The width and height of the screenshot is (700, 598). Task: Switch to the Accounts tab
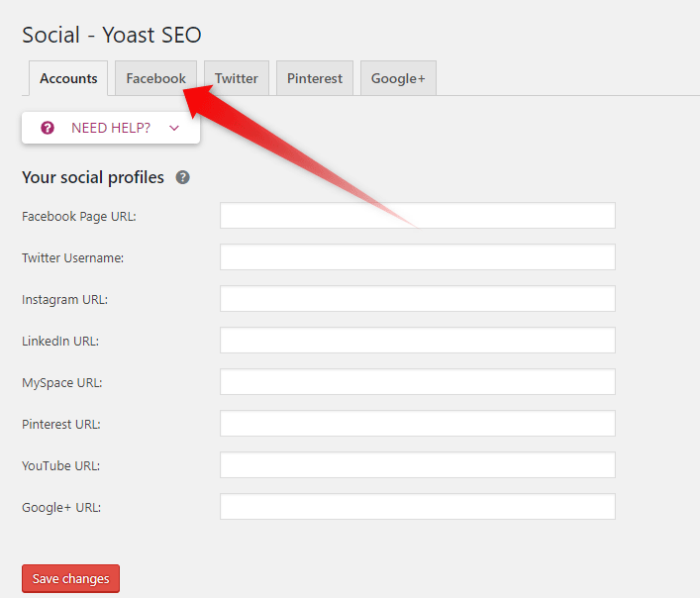click(x=68, y=79)
